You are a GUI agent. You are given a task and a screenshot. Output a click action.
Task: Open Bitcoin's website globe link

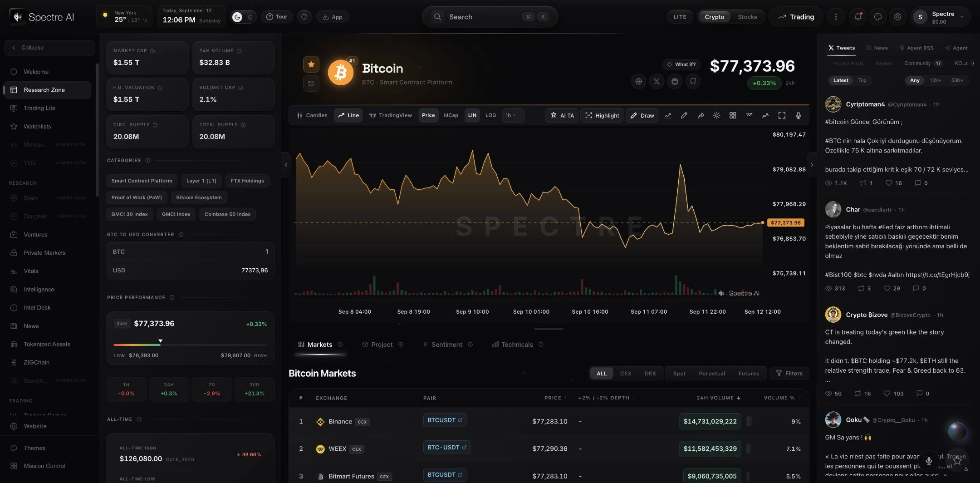639,81
